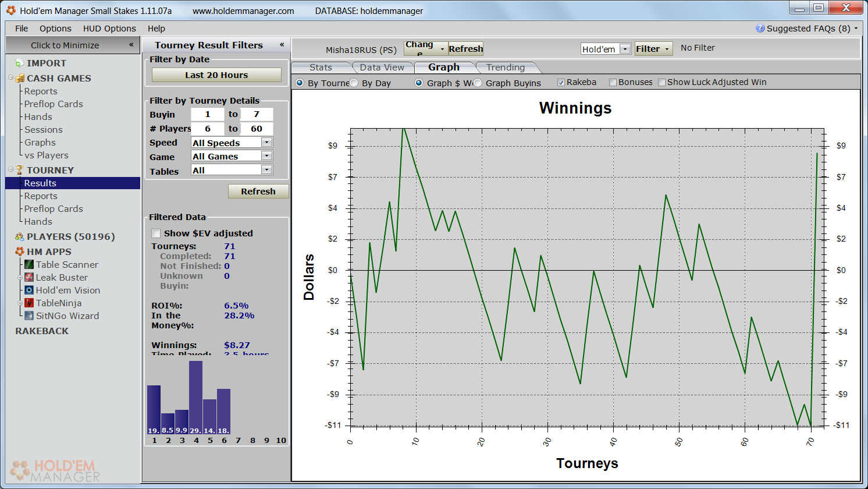Viewport: 868px width, 489px height.
Task: Enable Show Luck Adjusted Win checkbox
Action: 661,82
